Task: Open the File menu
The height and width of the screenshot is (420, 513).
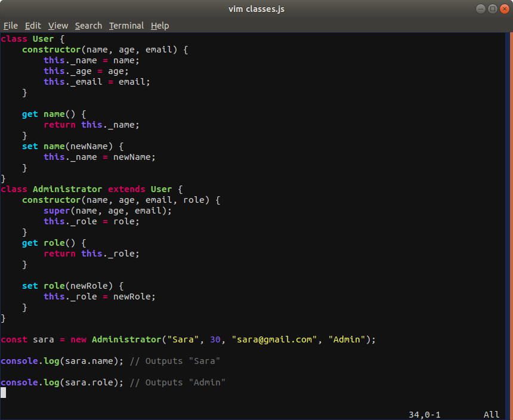Action: [x=10, y=26]
